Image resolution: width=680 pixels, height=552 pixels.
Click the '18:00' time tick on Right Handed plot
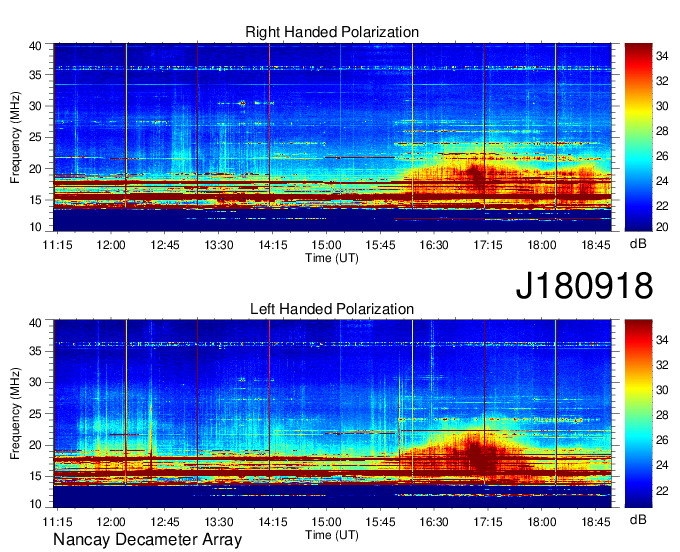click(542, 245)
